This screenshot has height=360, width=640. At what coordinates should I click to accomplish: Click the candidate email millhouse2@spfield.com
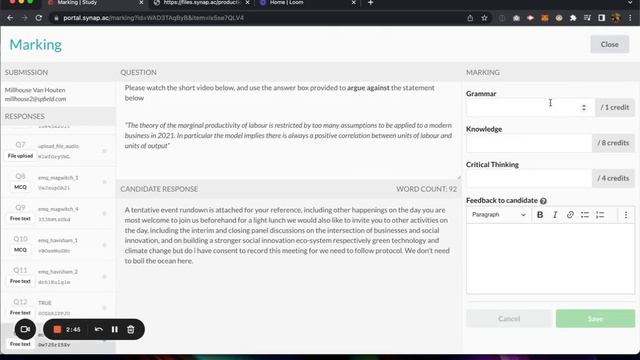36,99
